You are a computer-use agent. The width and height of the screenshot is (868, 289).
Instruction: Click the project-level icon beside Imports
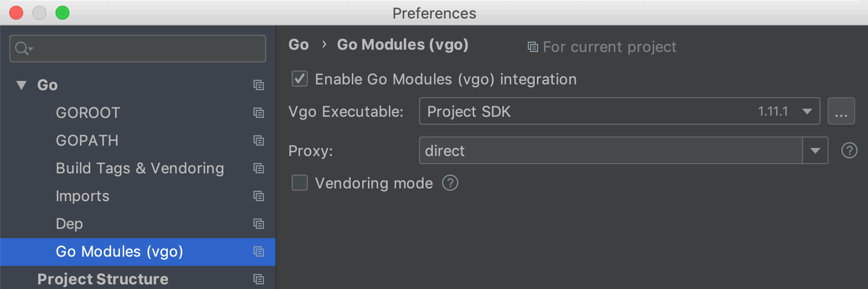click(259, 196)
